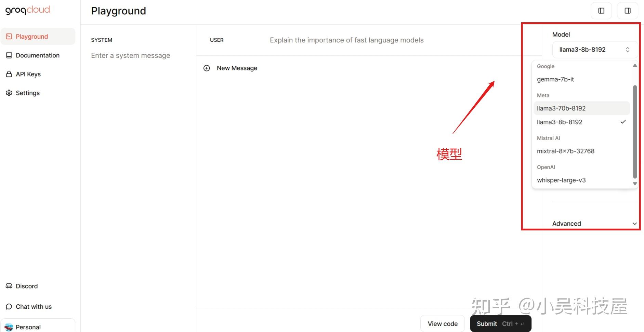Open the Model dropdown llama3-8b-8192
The image size is (644, 332).
pyautogui.click(x=595, y=50)
